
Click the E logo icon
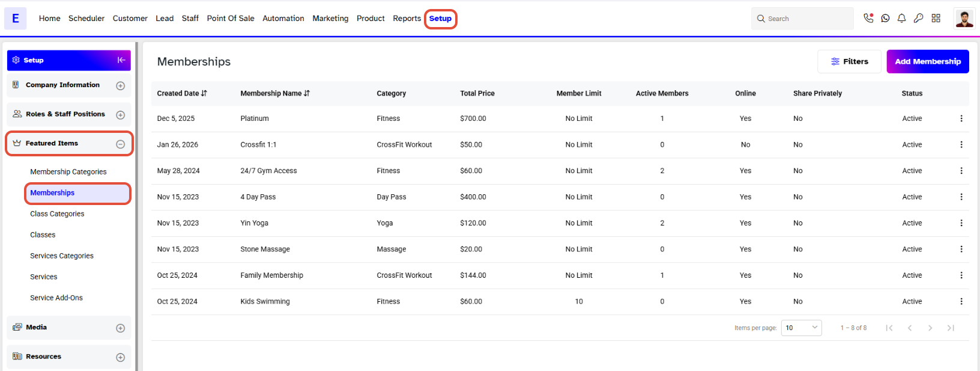(x=16, y=19)
